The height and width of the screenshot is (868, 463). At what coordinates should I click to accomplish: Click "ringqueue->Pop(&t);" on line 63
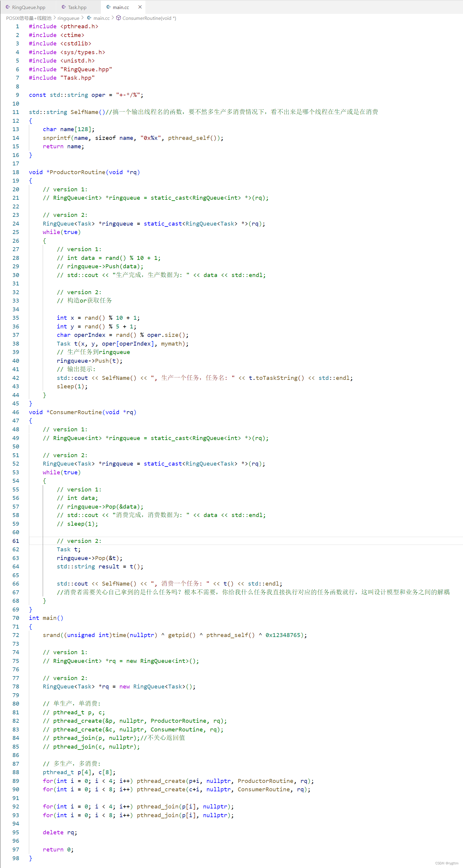(x=90, y=558)
